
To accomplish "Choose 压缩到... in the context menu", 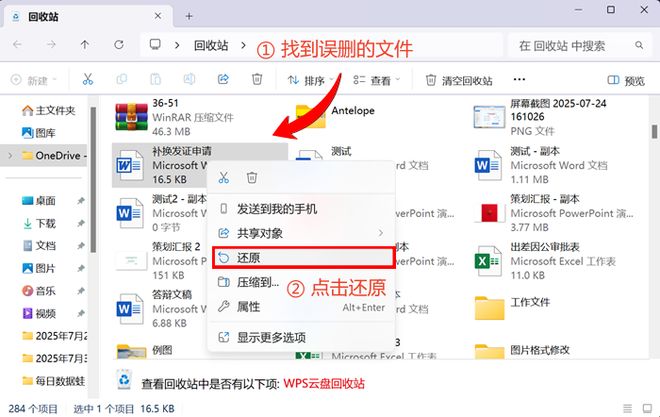I will coord(303,282).
